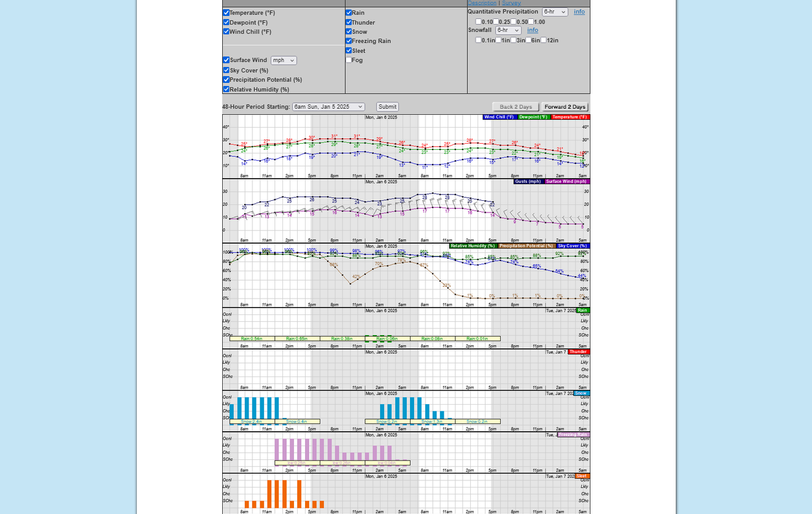The image size is (812, 514).
Task: Toggle the Sleet checkbox
Action: [349, 50]
